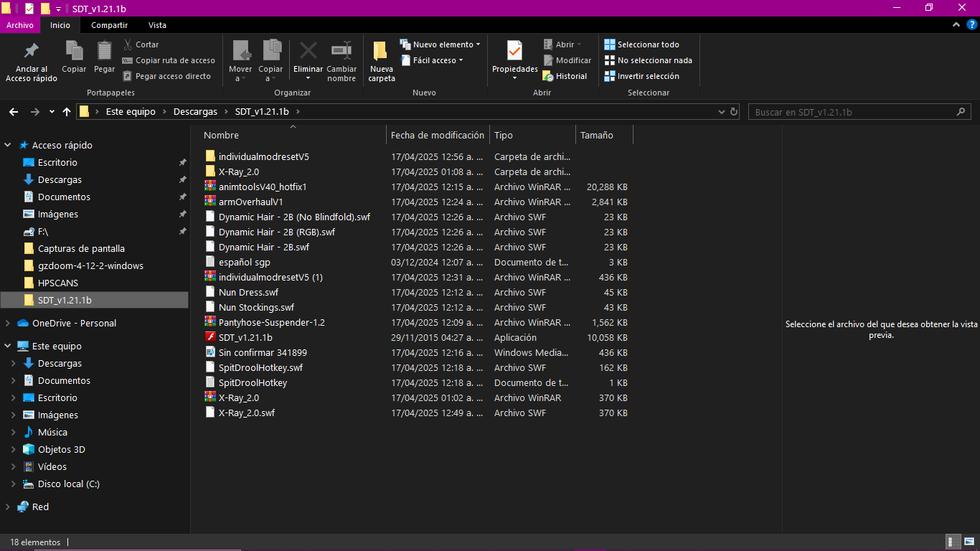
Task: Switch to the Vista ribbon tab
Action: point(158,25)
